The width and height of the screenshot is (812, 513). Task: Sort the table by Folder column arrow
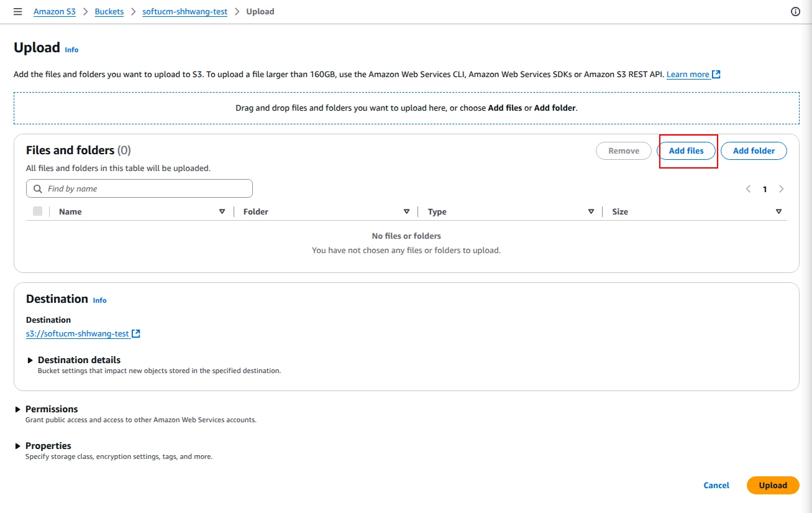(406, 212)
